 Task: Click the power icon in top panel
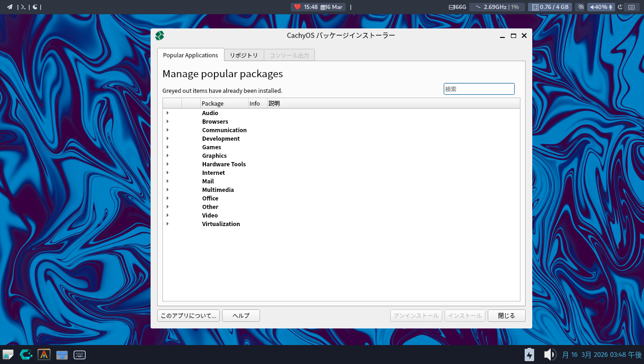(620, 7)
